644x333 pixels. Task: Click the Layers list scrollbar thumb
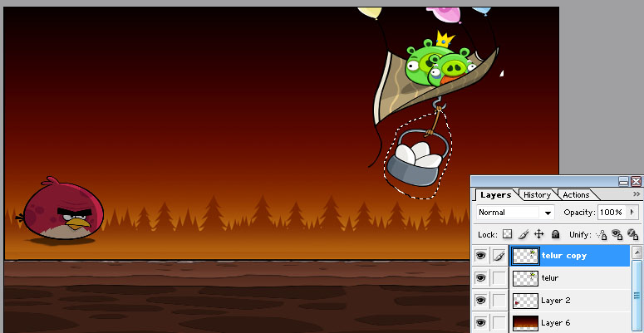tap(637, 295)
